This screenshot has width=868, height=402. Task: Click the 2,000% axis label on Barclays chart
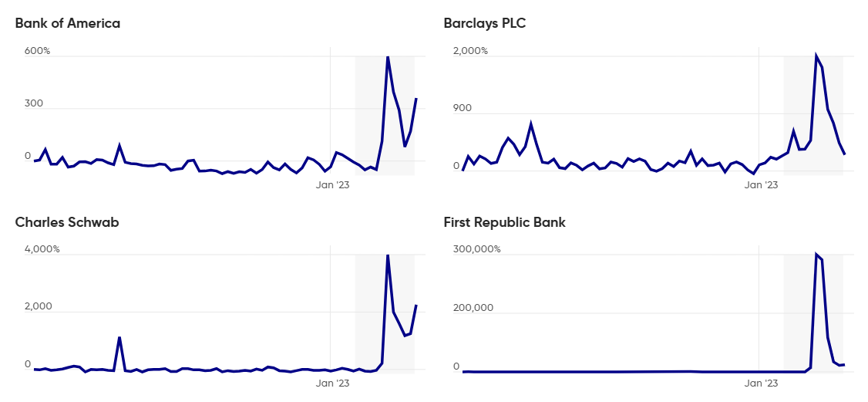tap(470, 51)
